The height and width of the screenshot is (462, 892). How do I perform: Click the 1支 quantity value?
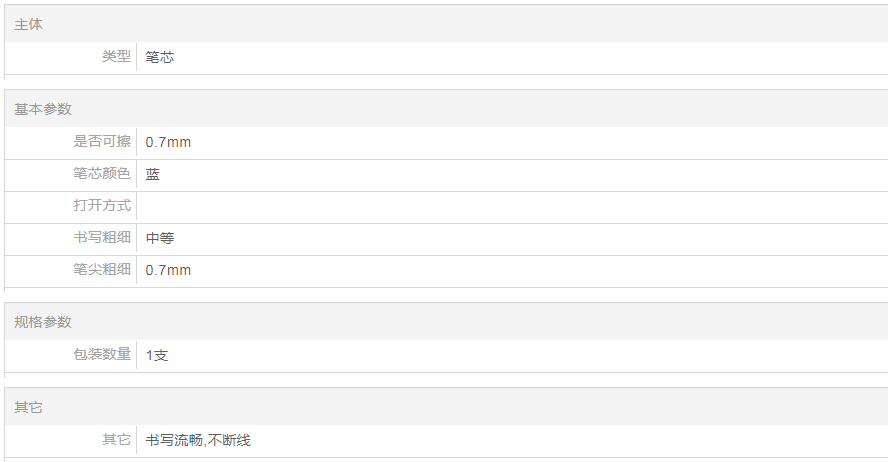click(157, 355)
